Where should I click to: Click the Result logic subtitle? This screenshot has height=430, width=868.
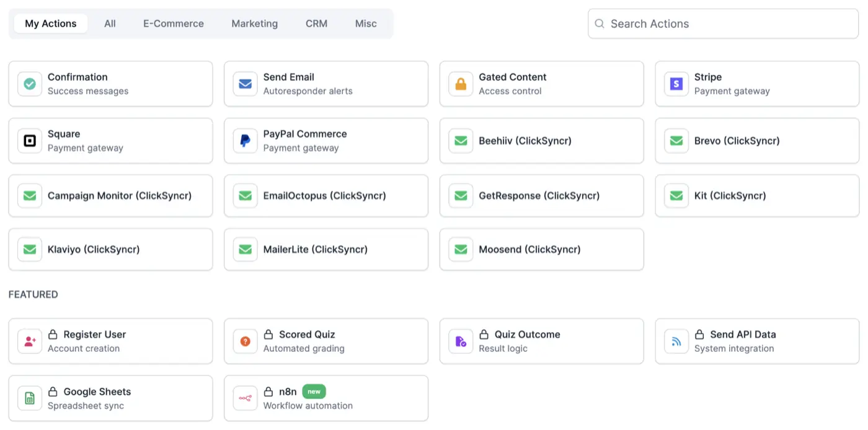click(x=503, y=348)
